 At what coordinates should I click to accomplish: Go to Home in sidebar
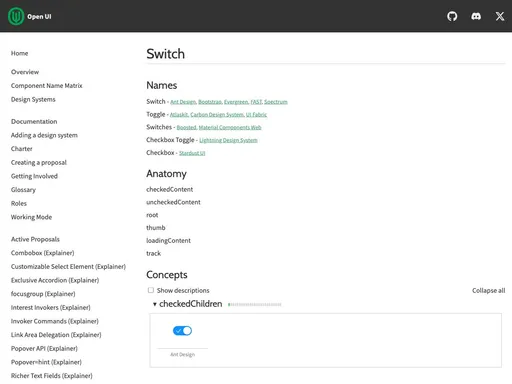(19, 53)
